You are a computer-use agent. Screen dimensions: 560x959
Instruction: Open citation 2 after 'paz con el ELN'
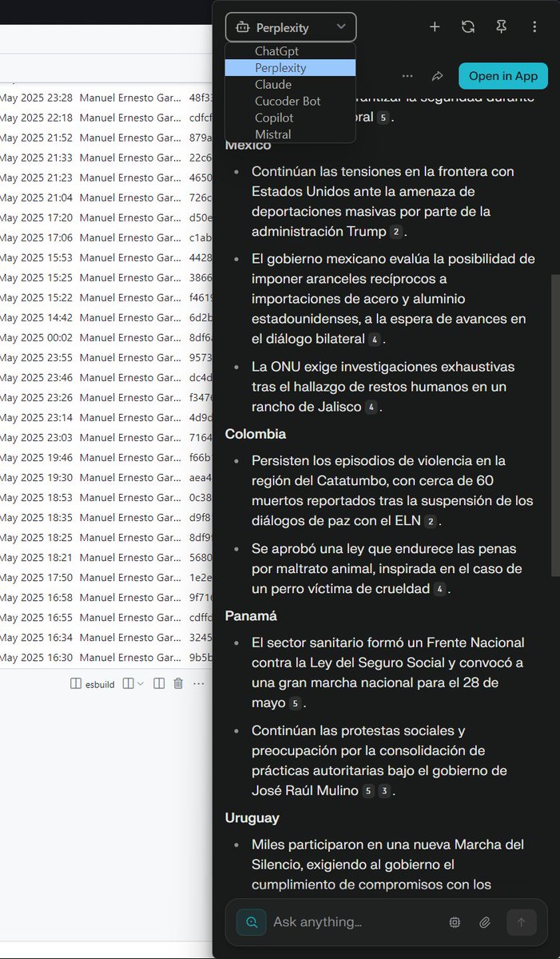tap(431, 522)
